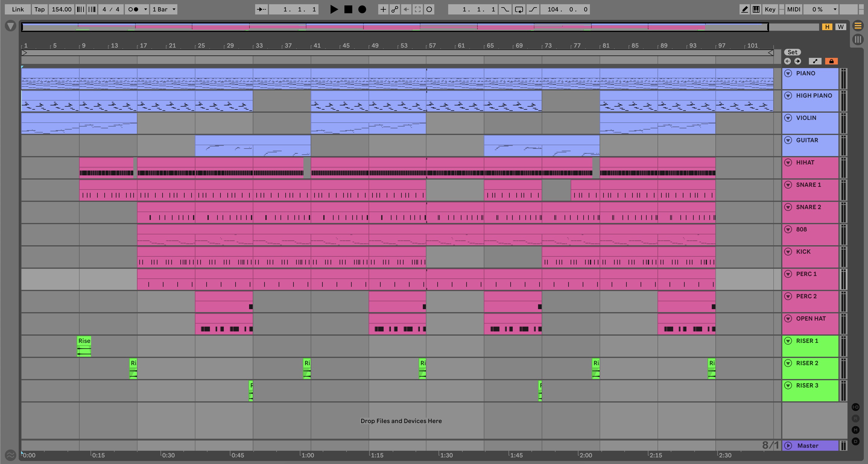The image size is (868, 464).
Task: Toggle the Lock Envelopes padlock button
Action: (831, 61)
